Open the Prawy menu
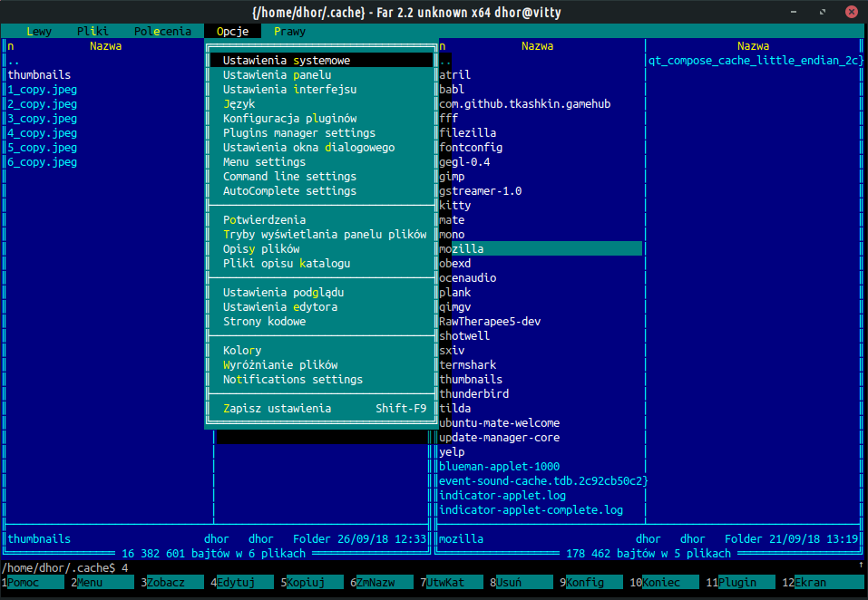 289,32
